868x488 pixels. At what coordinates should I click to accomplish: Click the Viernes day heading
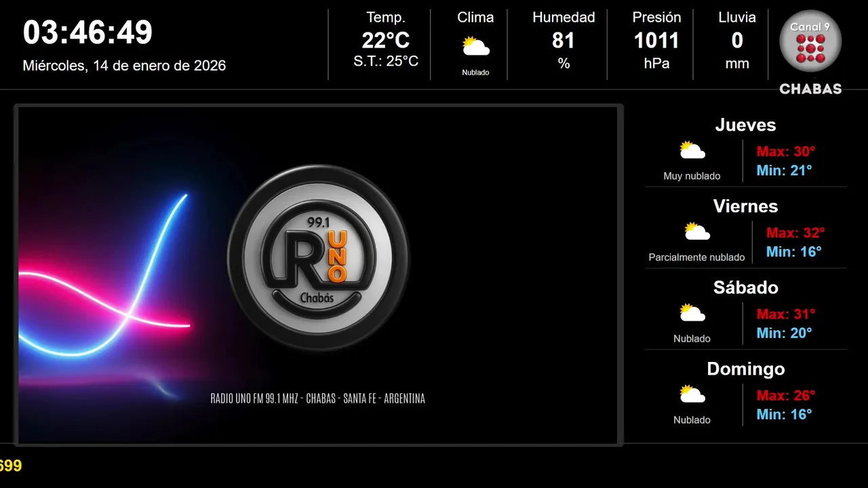point(745,206)
